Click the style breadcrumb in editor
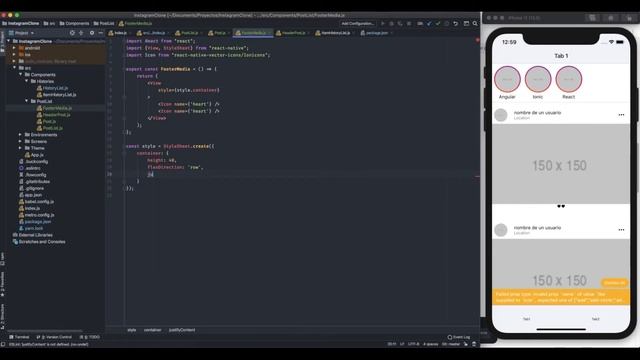Screen dimensions: 640x360 (x=131, y=330)
